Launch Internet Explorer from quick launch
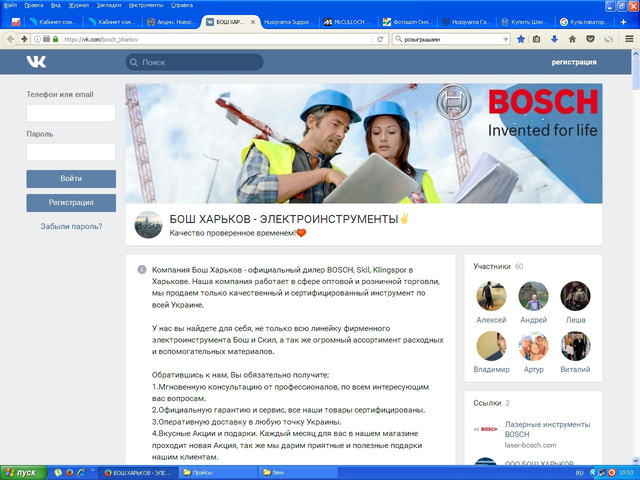Image resolution: width=640 pixels, height=480 pixels. pos(81,473)
